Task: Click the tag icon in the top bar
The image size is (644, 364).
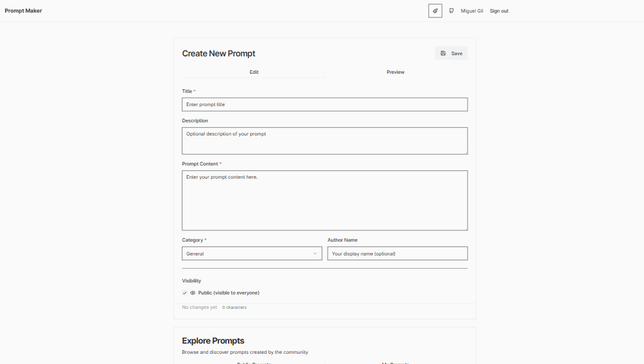Action: [x=435, y=11]
